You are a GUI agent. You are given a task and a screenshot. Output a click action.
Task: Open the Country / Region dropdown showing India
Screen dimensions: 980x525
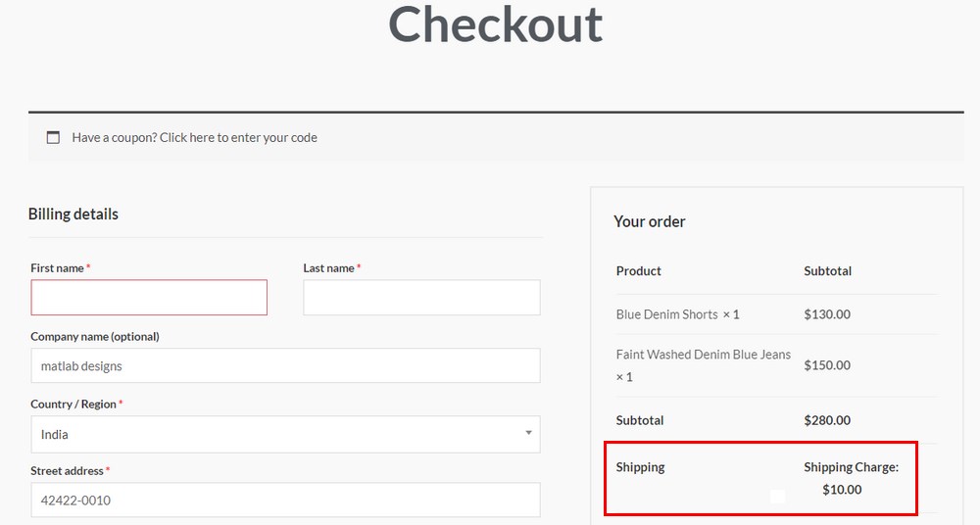[x=285, y=434]
